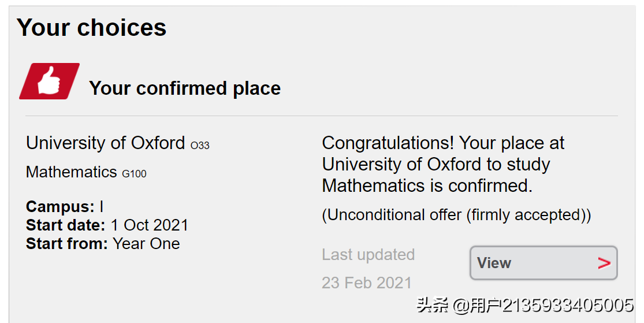Click the red arrow on View button

604,263
